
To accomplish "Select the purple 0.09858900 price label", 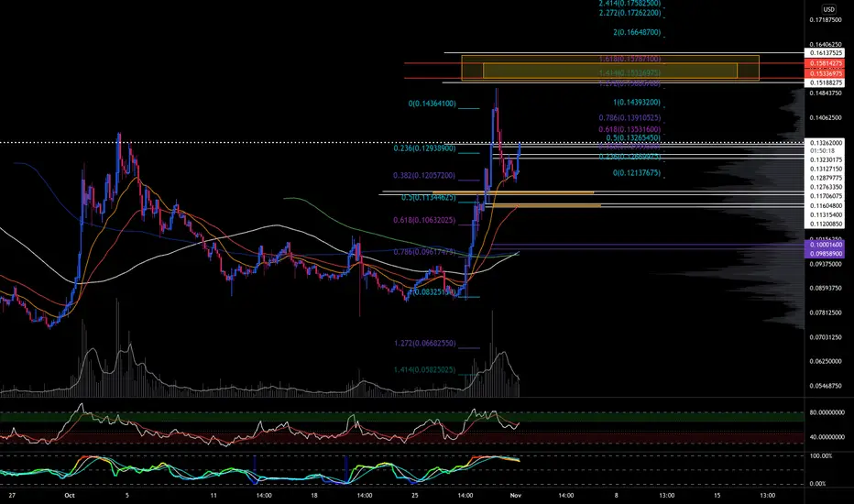I will (825, 254).
